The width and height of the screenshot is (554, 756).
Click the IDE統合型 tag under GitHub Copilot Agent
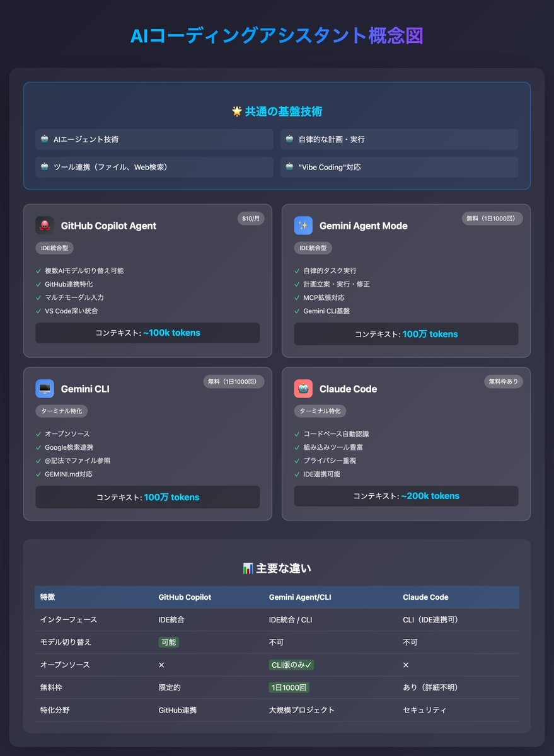coord(54,248)
